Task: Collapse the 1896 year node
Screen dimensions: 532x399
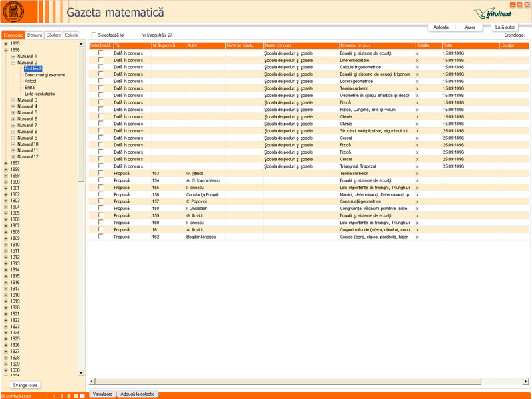Action: 6,50
